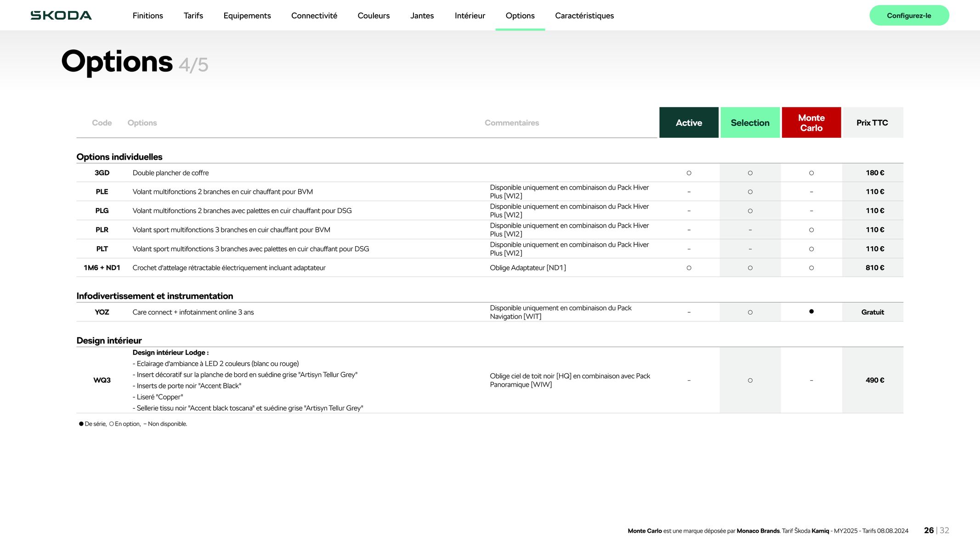Toggle WQ3 Design intérieur Lodge Selection option
The height and width of the screenshot is (551, 980).
coord(750,380)
